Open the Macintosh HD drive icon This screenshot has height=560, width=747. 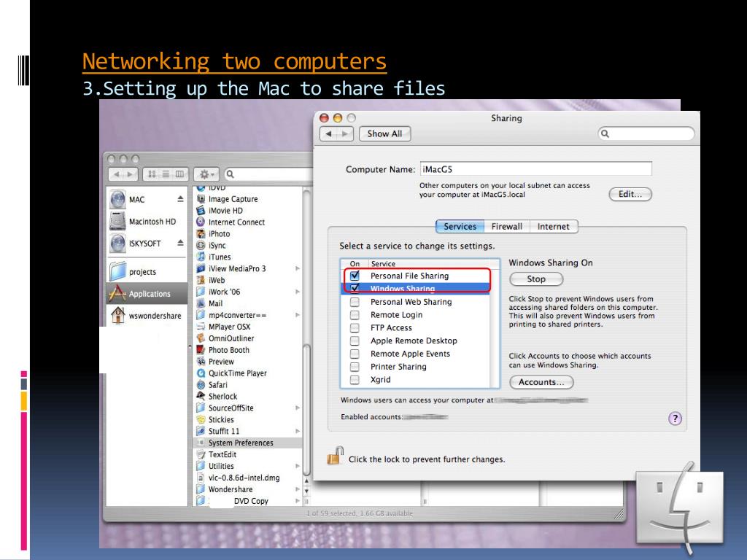[117, 222]
